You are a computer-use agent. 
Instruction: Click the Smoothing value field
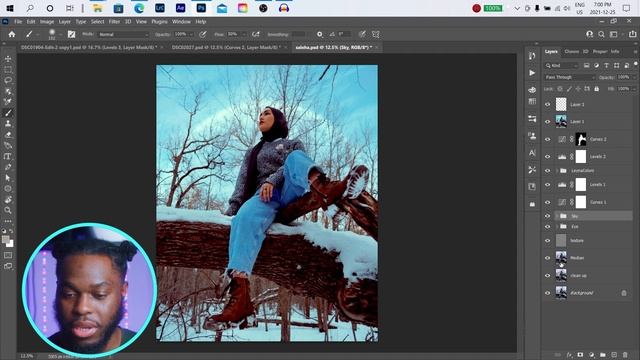(298, 34)
